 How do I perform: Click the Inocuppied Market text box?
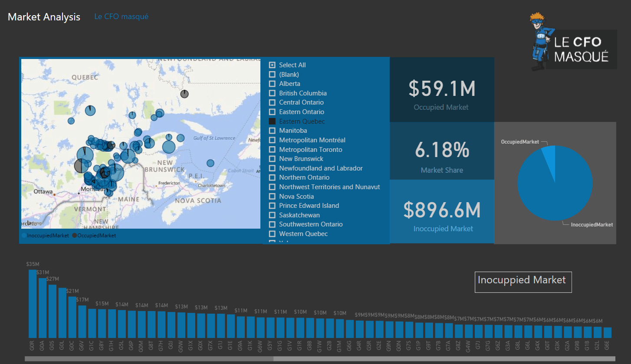523,282
